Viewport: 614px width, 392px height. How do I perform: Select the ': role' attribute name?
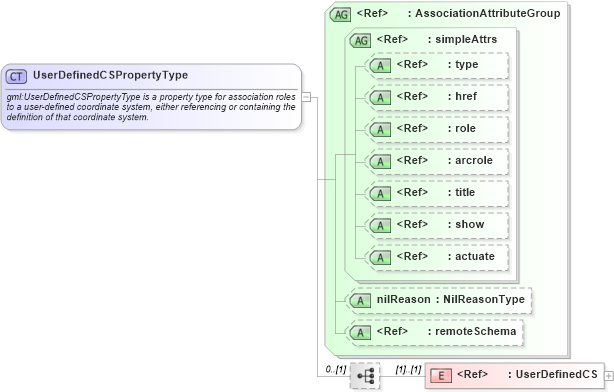point(462,128)
